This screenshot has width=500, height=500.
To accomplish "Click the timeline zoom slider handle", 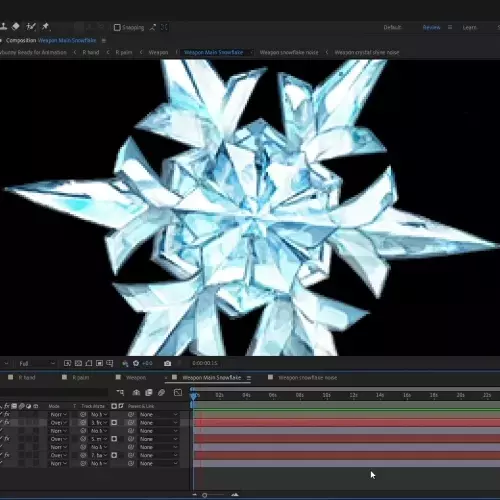I will pyautogui.click(x=205, y=495).
